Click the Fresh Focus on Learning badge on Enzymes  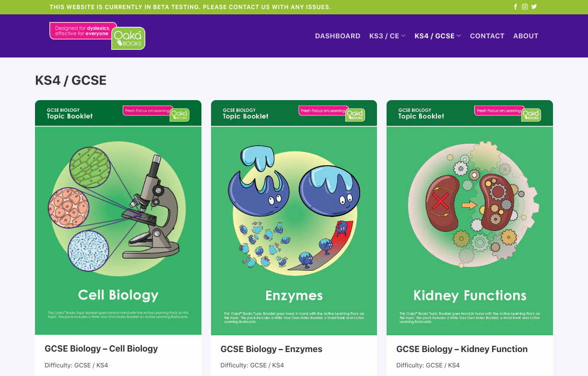click(322, 111)
